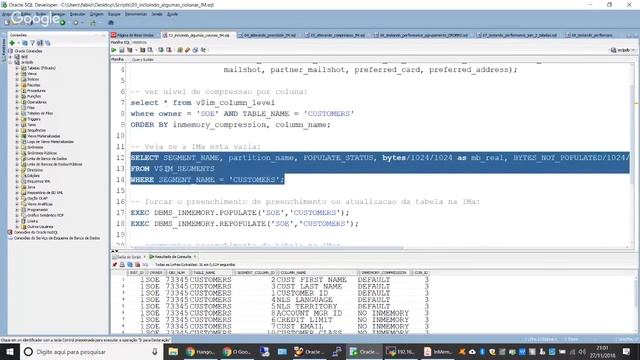The width and height of the screenshot is (640, 360).
Task: Expand the Java tree node
Action: pyautogui.click(x=17, y=187)
